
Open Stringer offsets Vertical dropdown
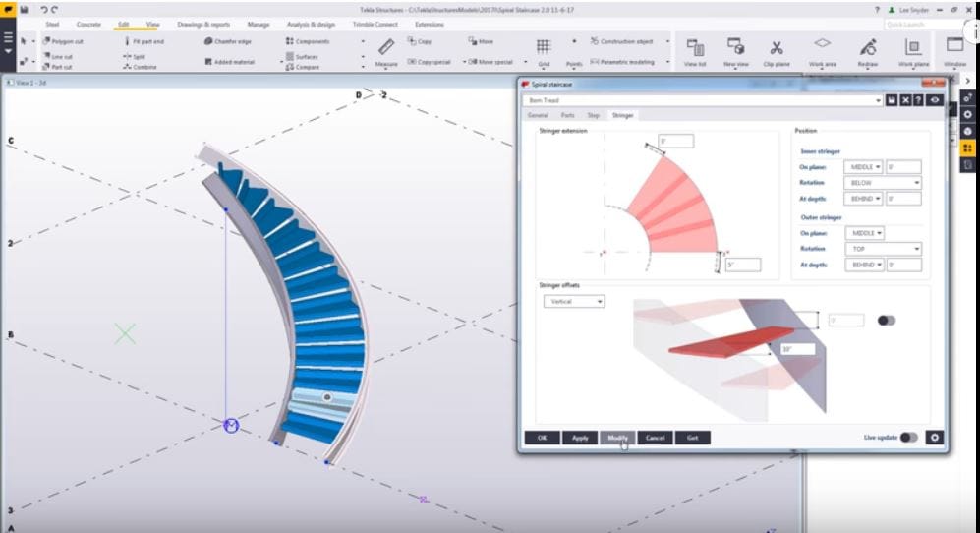click(x=574, y=302)
